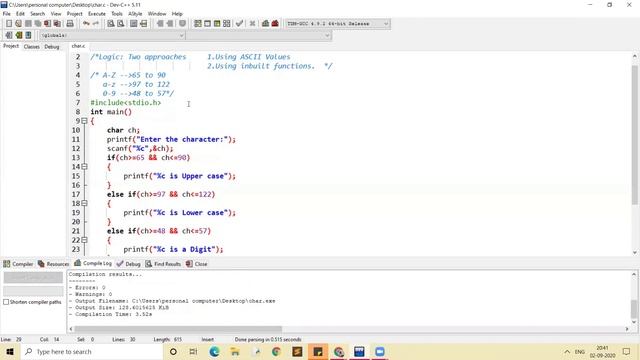This screenshot has width=640, height=360.
Task: Click the editor vertical scrollbar
Action: [635, 135]
